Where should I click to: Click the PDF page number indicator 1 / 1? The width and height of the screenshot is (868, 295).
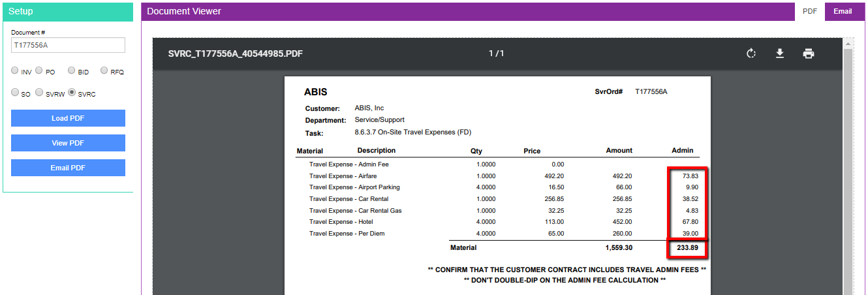coord(497,54)
